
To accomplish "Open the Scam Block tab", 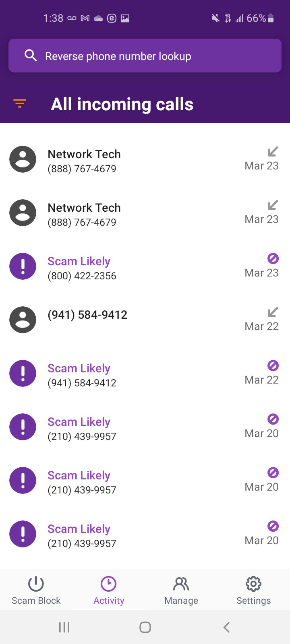I will pos(36,590).
